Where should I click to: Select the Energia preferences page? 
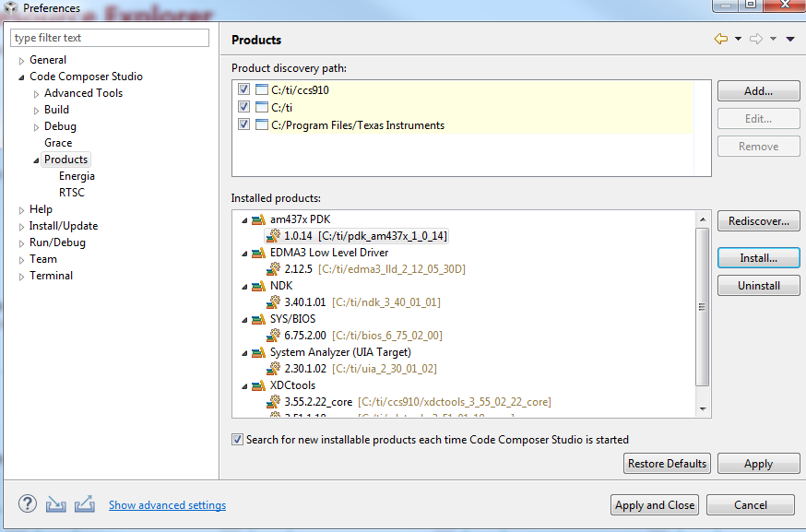(x=77, y=176)
